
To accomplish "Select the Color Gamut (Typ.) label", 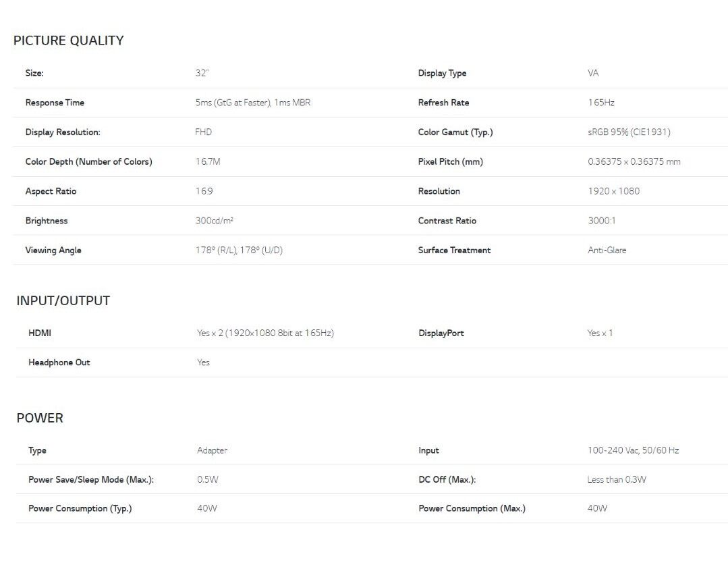I will click(455, 132).
